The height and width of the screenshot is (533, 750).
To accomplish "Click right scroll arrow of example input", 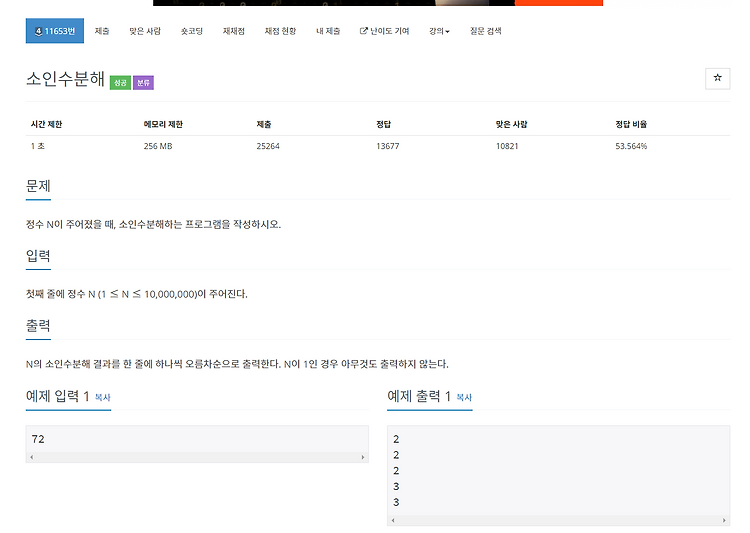I will [x=363, y=457].
